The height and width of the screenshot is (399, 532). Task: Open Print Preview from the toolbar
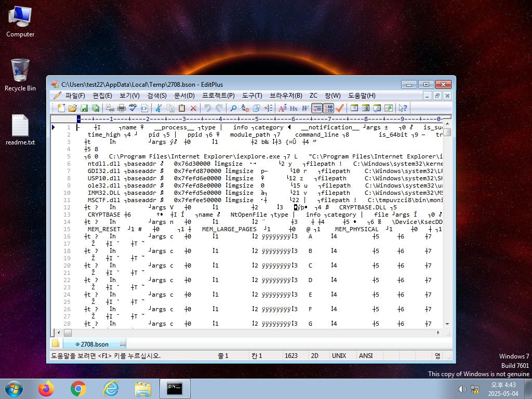tap(110, 108)
